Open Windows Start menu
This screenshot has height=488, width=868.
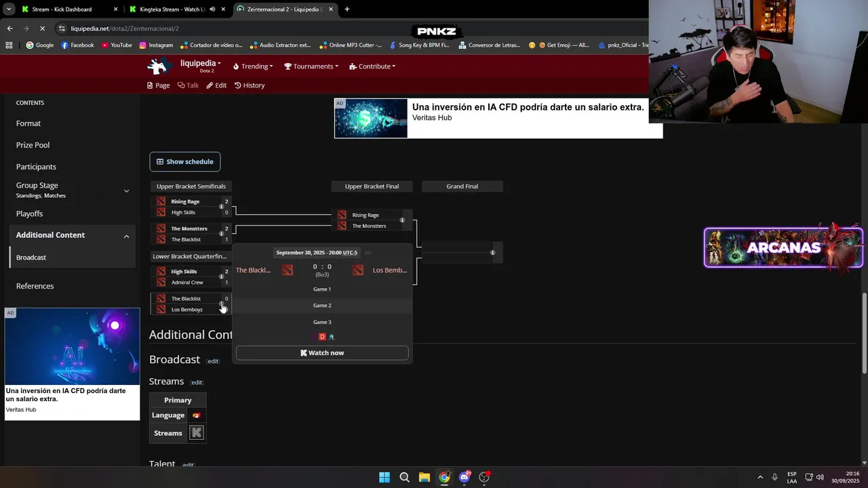[384, 477]
